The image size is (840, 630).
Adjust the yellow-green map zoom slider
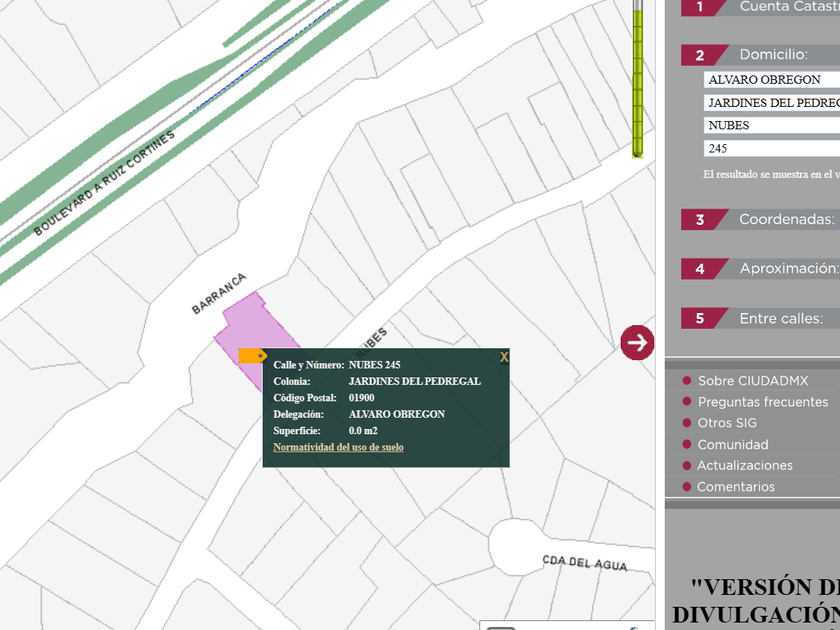[637, 80]
